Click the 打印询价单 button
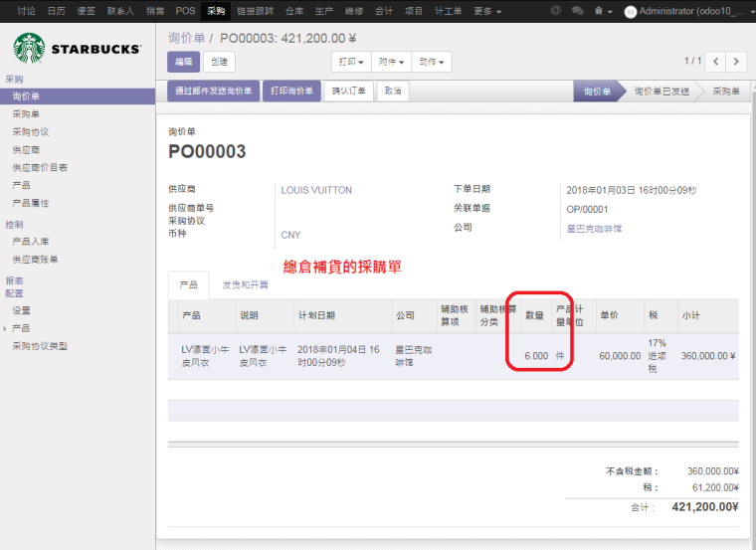756x550 pixels. [291, 91]
